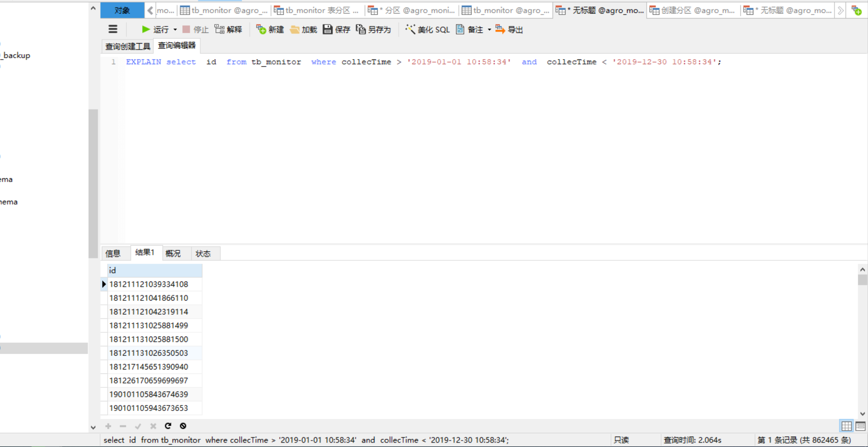Click the discard changes X icon
Viewport: 868px width, 447px height.
click(x=153, y=426)
